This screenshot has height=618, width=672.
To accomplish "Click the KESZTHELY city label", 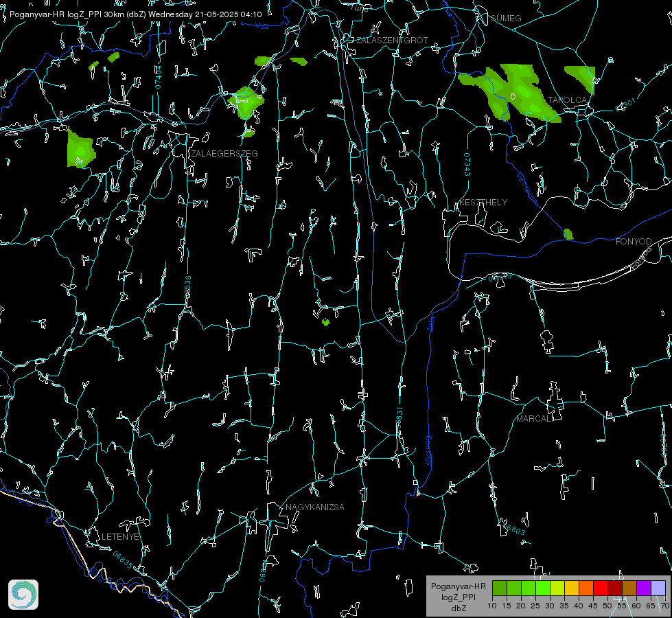I will pyautogui.click(x=483, y=202).
